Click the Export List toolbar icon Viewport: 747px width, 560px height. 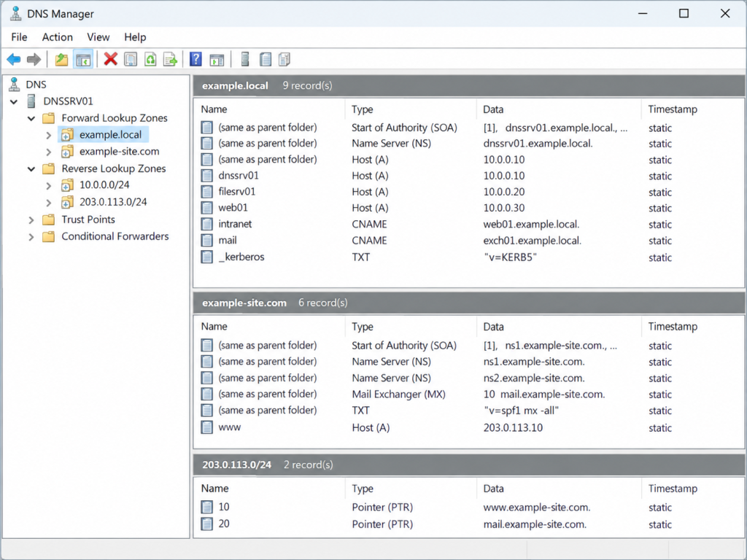(x=170, y=60)
